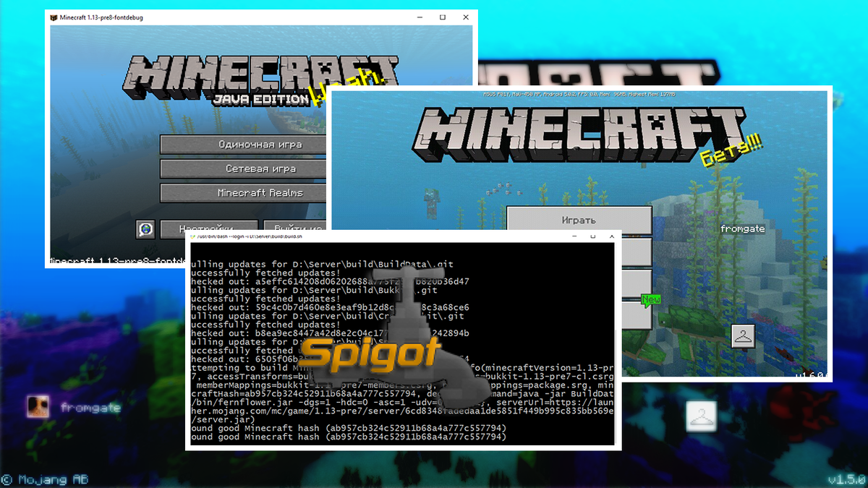This screenshot has width=868, height=488.
Task: Click the device debug info line atop the beta window
Action: click(x=578, y=94)
